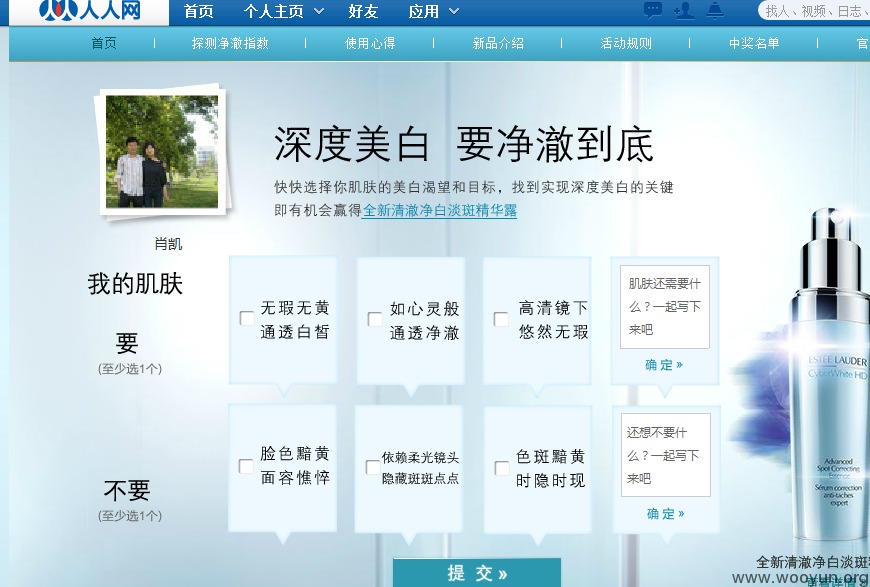This screenshot has height=587, width=870.
Task: Check 脸色黯黄 面容憔悴 option
Action: click(246, 466)
